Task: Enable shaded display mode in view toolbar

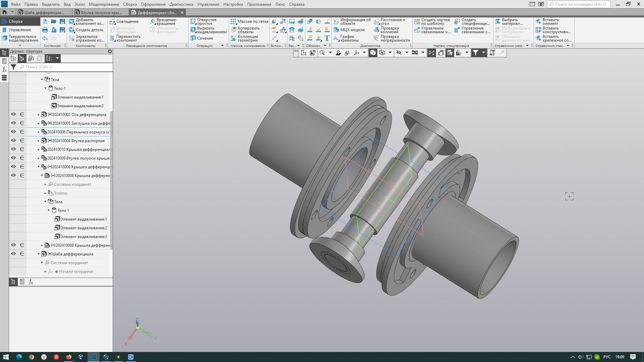Action: (x=373, y=53)
